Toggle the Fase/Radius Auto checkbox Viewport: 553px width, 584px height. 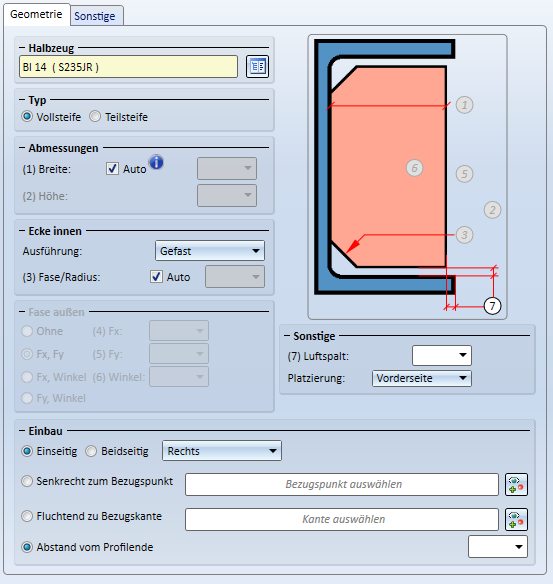coord(156,277)
